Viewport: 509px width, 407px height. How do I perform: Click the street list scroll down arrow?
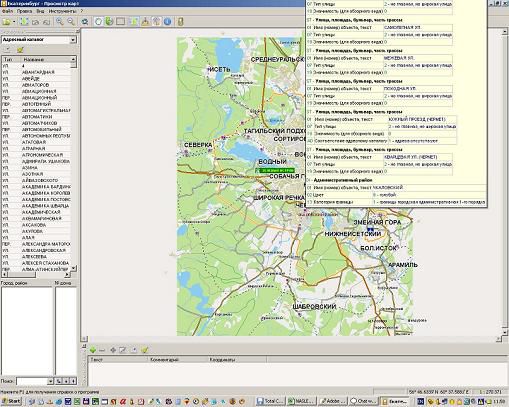(74, 268)
